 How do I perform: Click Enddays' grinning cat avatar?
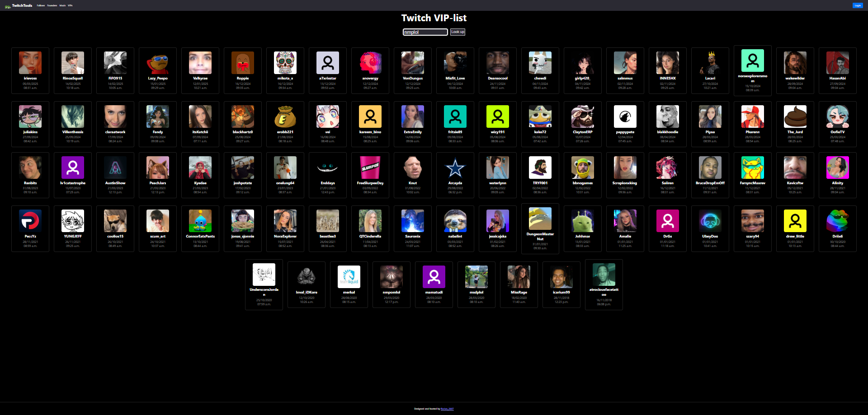(328, 168)
